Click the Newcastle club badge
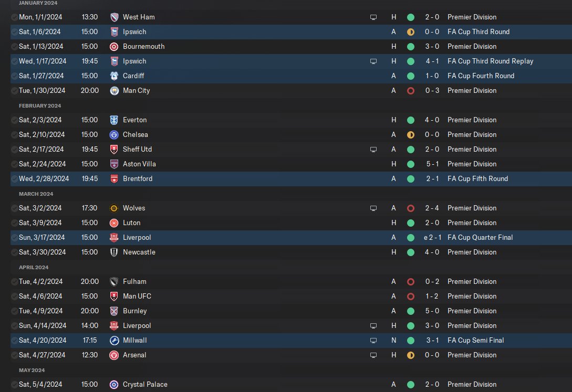This screenshot has width=572, height=392. click(x=114, y=252)
